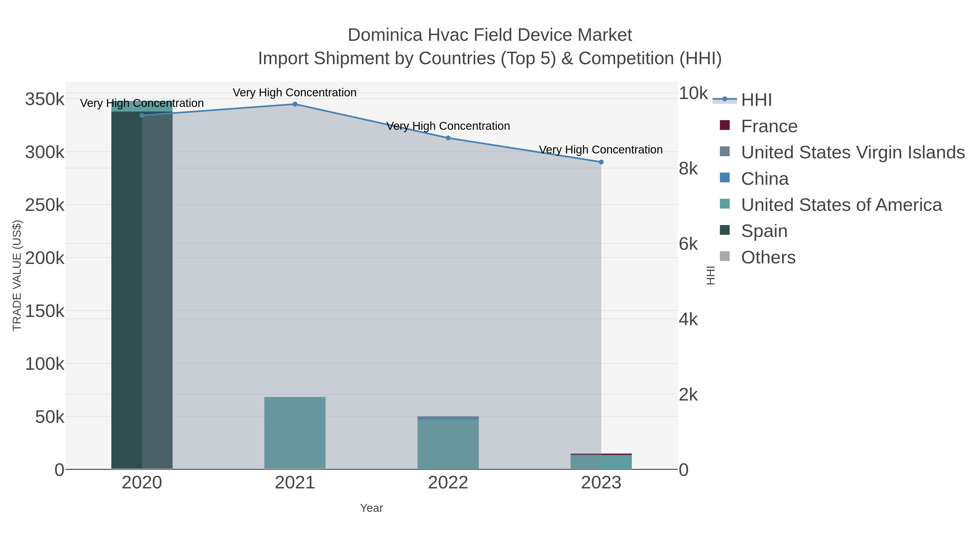Click the 2020 HHI line marker
This screenshot has height=551, width=980.
142,115
